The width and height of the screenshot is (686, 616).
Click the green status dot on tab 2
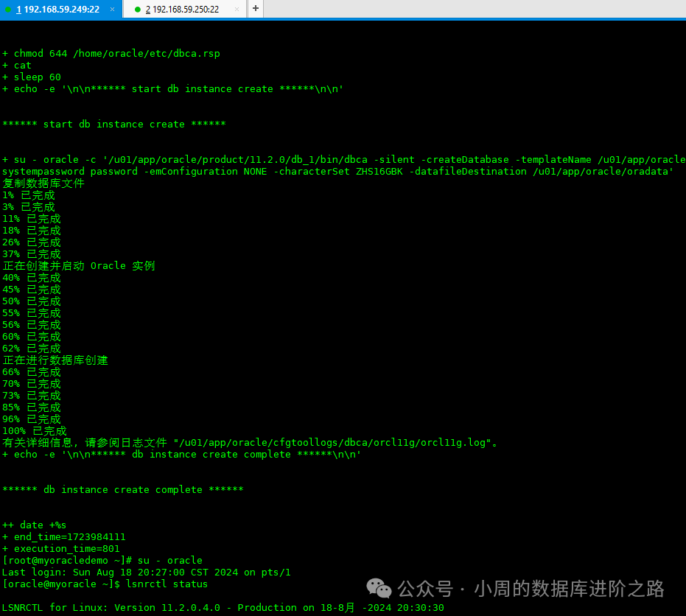tap(137, 9)
